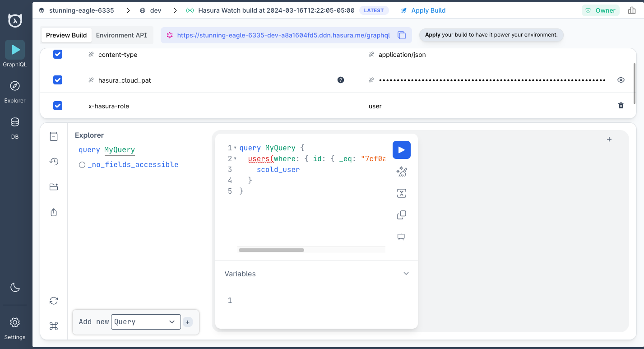
Task: Open Explorer compass icon in sidebar
Action: [15, 86]
